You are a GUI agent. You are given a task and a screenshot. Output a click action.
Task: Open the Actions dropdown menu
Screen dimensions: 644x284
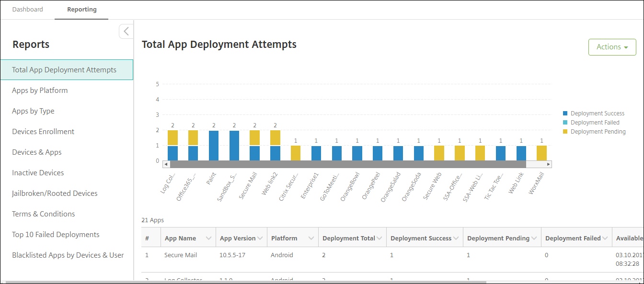click(612, 47)
